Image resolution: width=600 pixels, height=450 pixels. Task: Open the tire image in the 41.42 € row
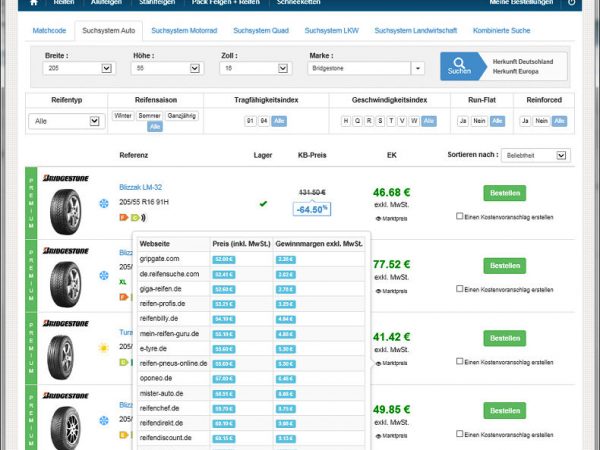60,357
